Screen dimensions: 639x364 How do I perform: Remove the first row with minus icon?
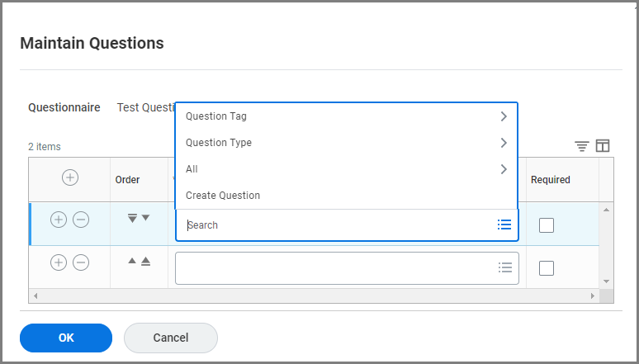tap(81, 220)
